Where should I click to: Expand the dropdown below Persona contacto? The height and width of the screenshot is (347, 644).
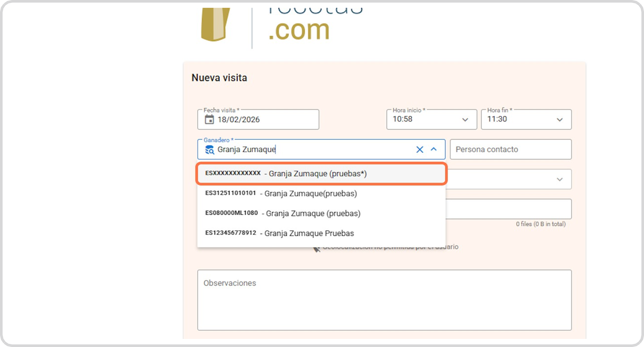click(x=560, y=179)
